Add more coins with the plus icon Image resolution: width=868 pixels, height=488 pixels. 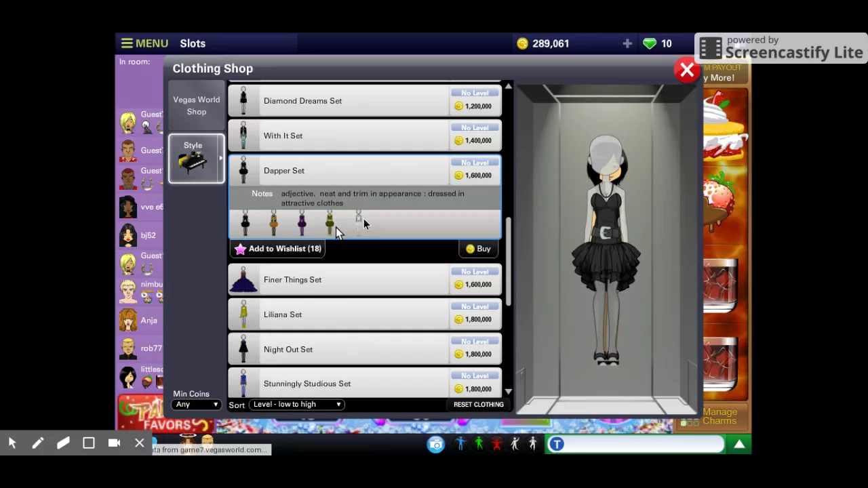pos(627,43)
